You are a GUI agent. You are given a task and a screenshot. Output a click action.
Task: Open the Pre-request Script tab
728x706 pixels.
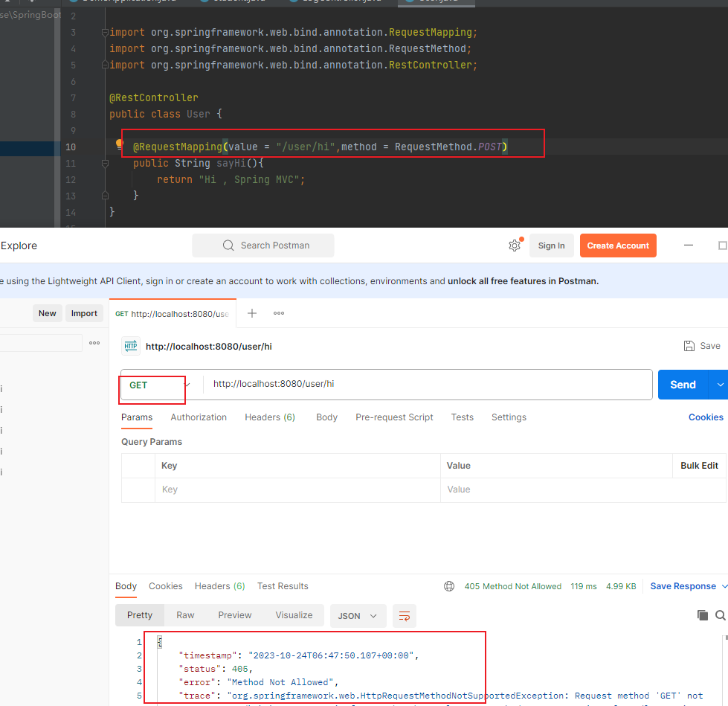pos(394,417)
